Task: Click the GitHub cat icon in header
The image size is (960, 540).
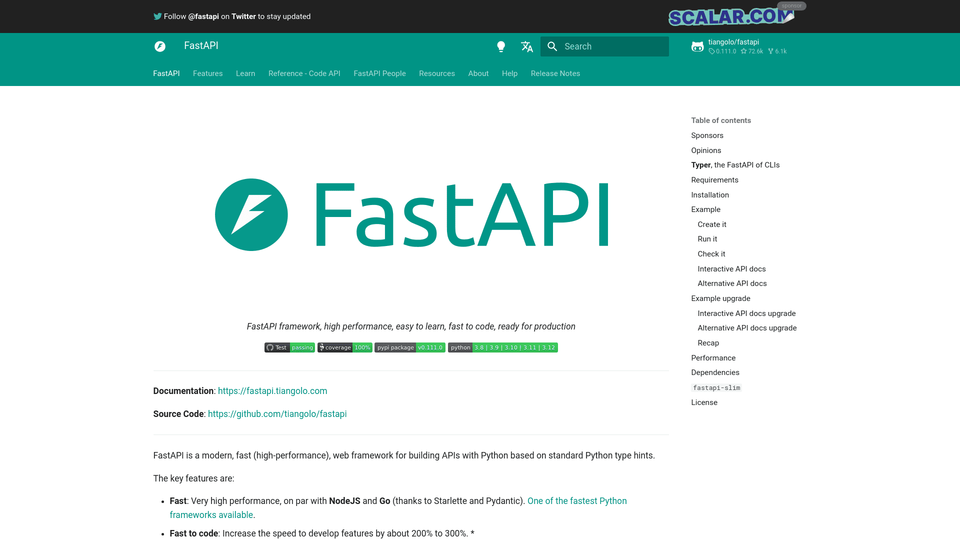Action: [x=697, y=47]
